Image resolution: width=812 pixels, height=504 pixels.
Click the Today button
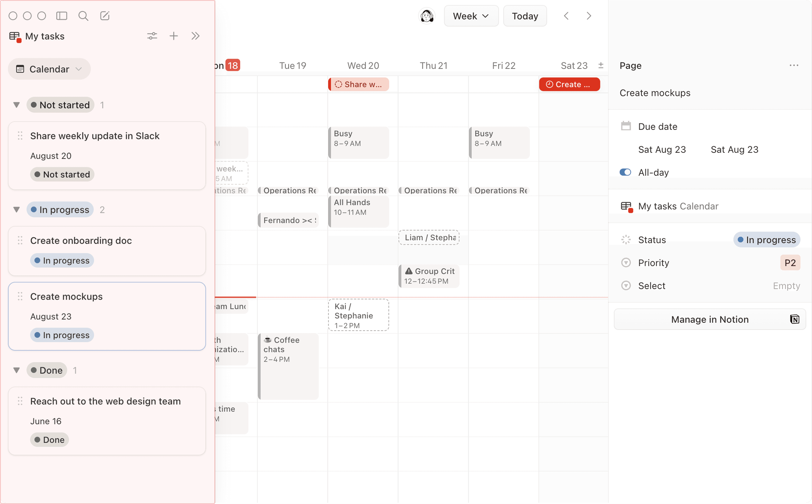[525, 16]
